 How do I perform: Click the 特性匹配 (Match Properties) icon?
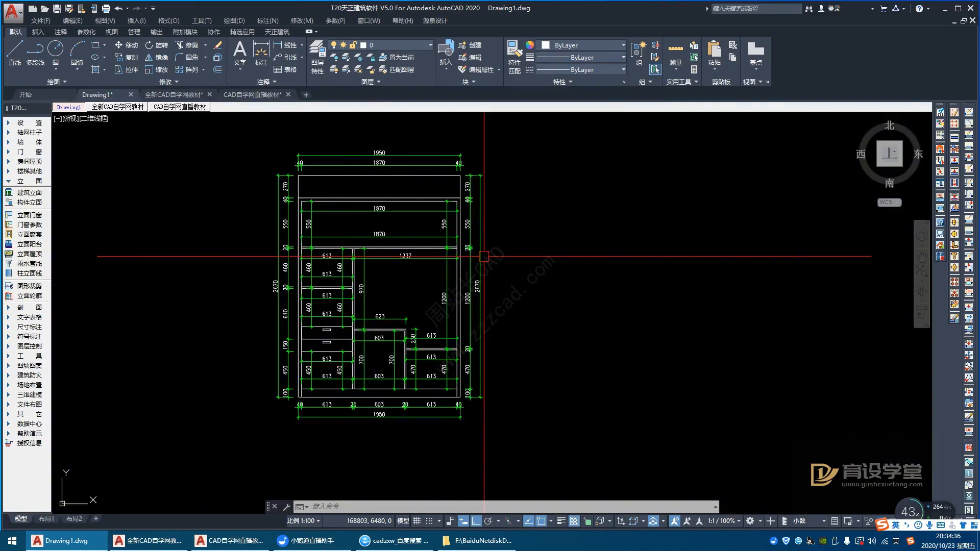tap(514, 57)
